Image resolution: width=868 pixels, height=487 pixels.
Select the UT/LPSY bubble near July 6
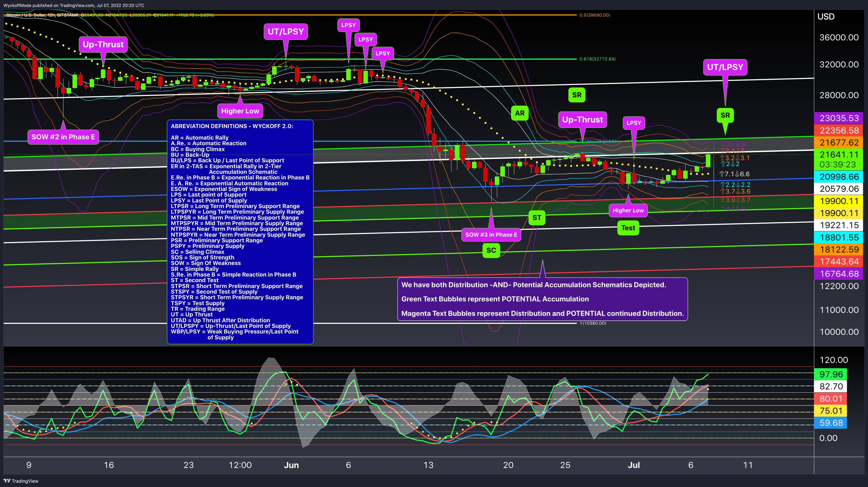pyautogui.click(x=725, y=67)
